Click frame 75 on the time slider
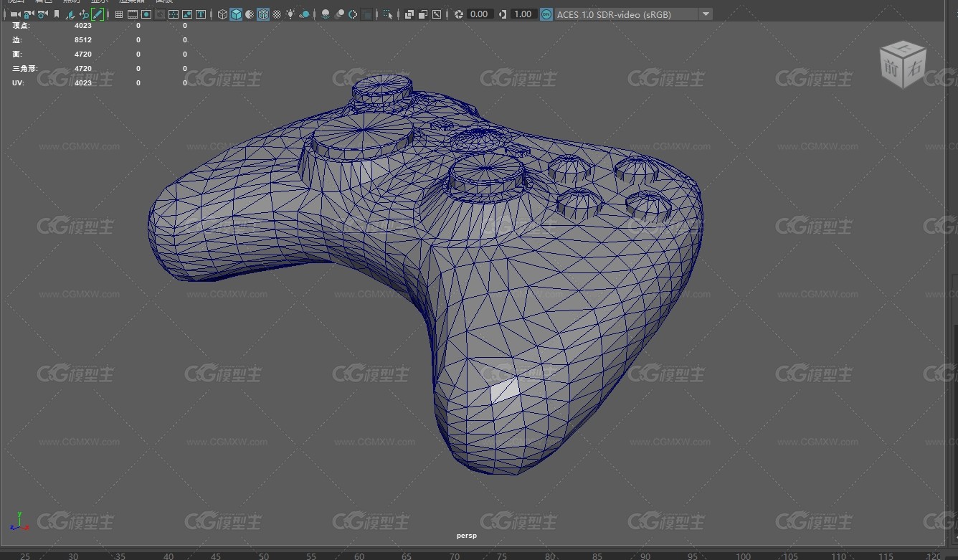Screen dimensions: 958x560 click(503, 556)
